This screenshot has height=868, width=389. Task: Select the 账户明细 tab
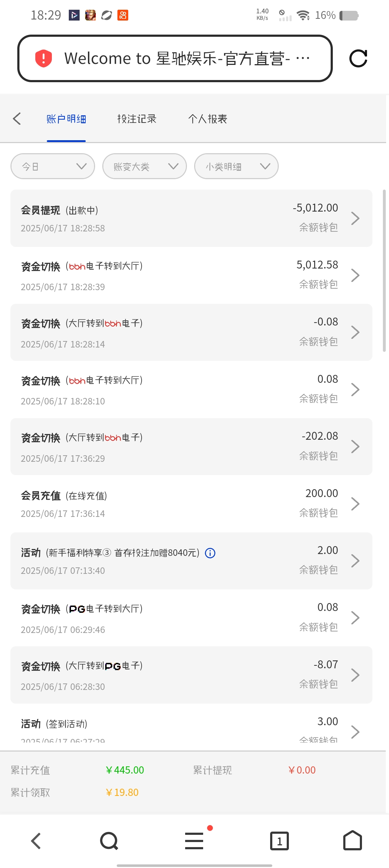pos(66,119)
